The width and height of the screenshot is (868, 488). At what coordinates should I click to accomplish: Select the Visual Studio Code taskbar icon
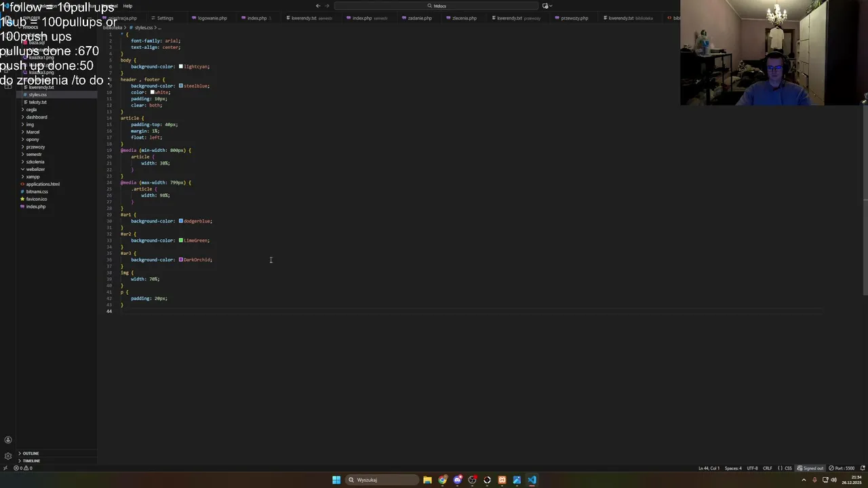click(x=532, y=480)
